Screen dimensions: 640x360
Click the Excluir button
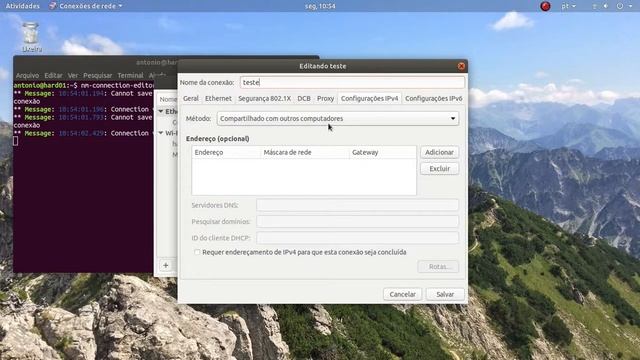tap(439, 169)
